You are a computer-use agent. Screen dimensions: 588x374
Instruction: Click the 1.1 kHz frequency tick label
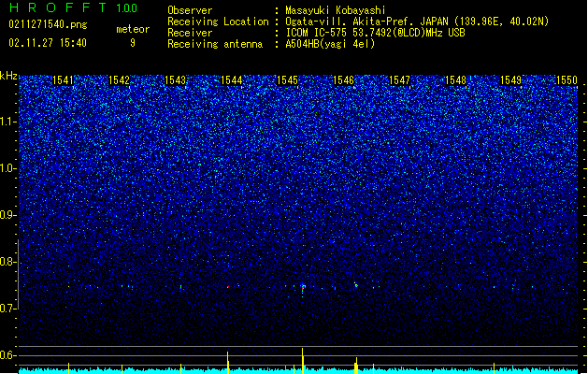click(x=8, y=122)
